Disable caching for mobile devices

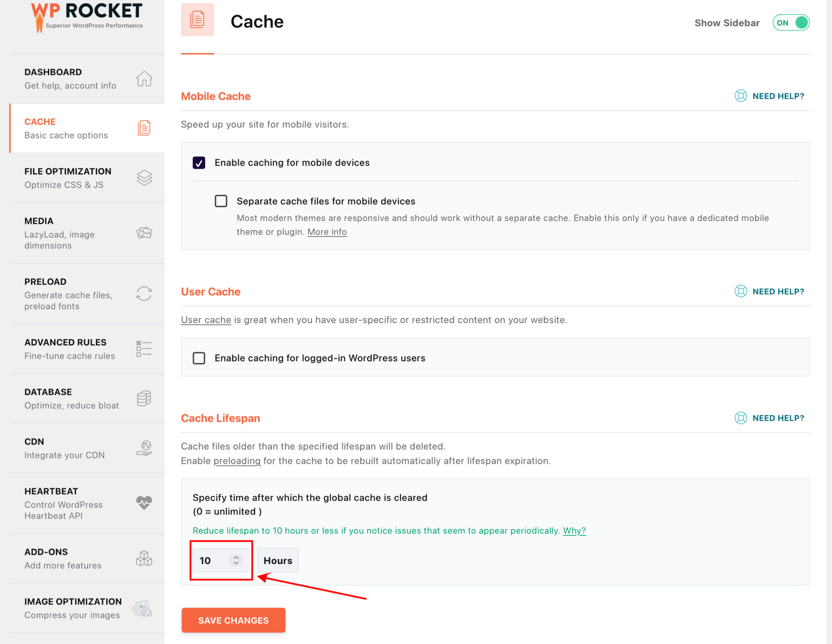pyautogui.click(x=199, y=163)
